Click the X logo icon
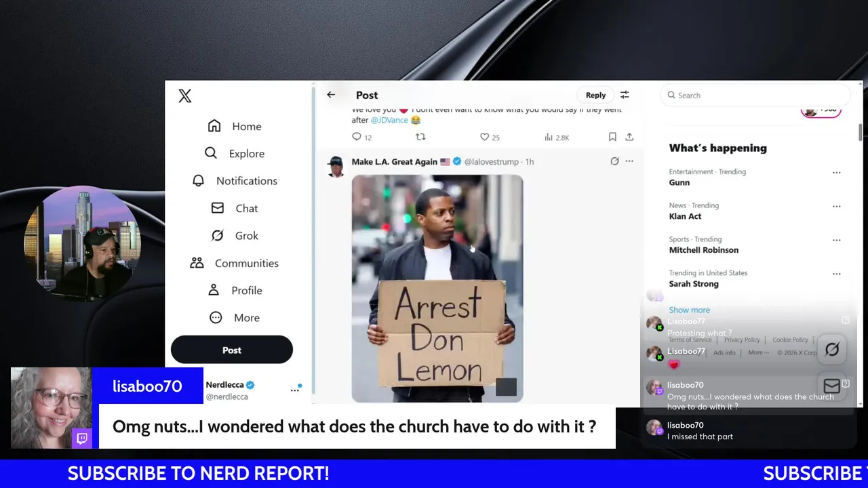Screen dimensions: 868x488 coord(185,96)
